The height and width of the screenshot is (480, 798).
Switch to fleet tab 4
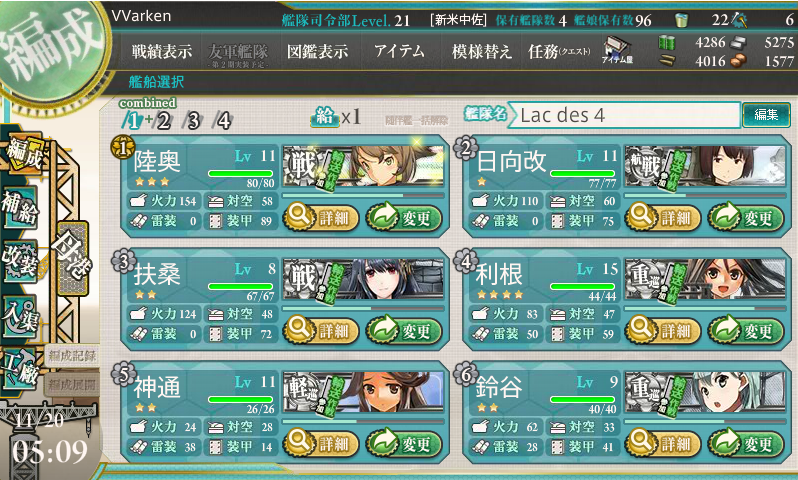point(223,121)
